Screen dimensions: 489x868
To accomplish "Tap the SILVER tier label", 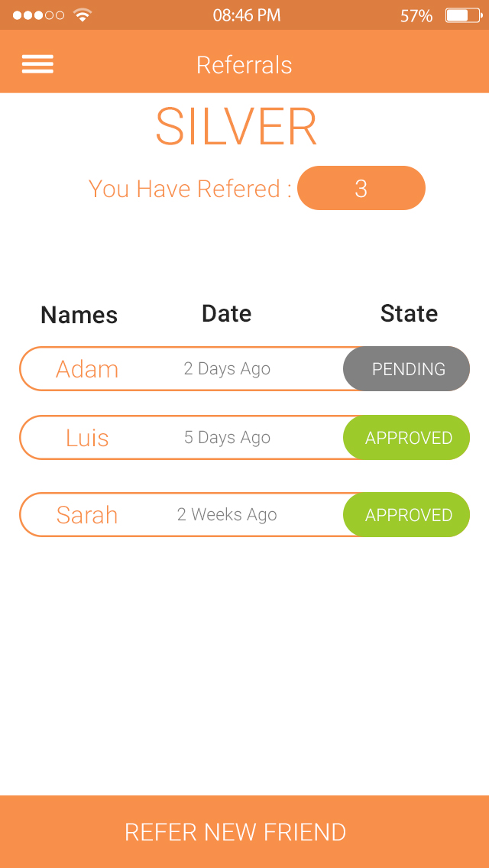I will (x=237, y=126).
